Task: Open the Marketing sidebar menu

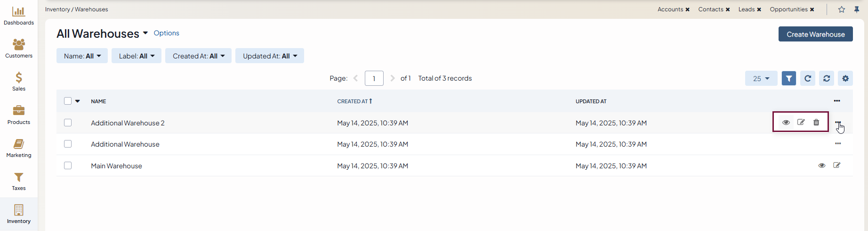Action: [19, 148]
